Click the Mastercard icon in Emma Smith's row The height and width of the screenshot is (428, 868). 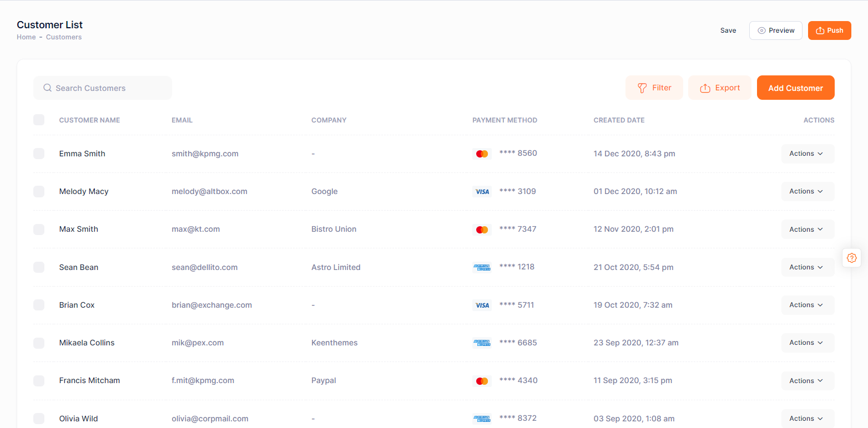[x=482, y=154]
